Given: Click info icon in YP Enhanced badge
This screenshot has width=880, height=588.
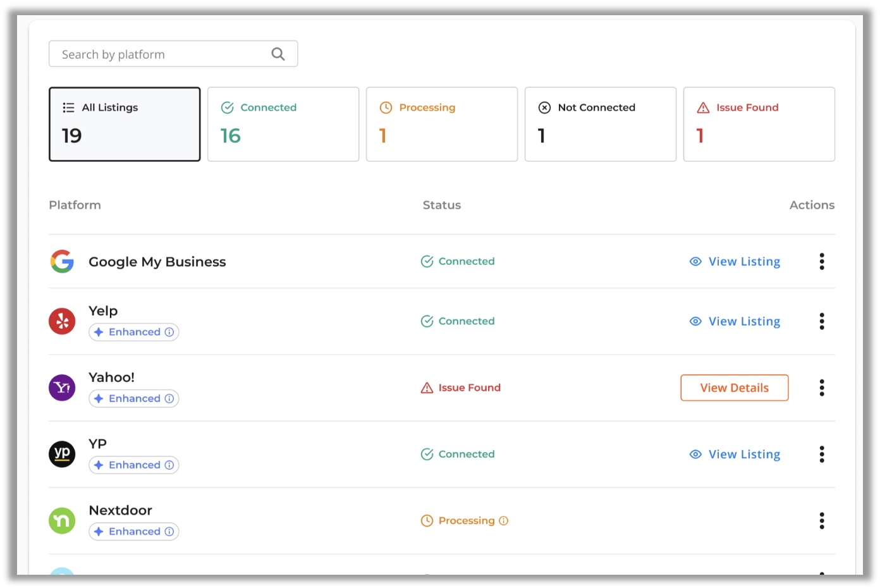Looking at the screenshot, I should coord(169,465).
